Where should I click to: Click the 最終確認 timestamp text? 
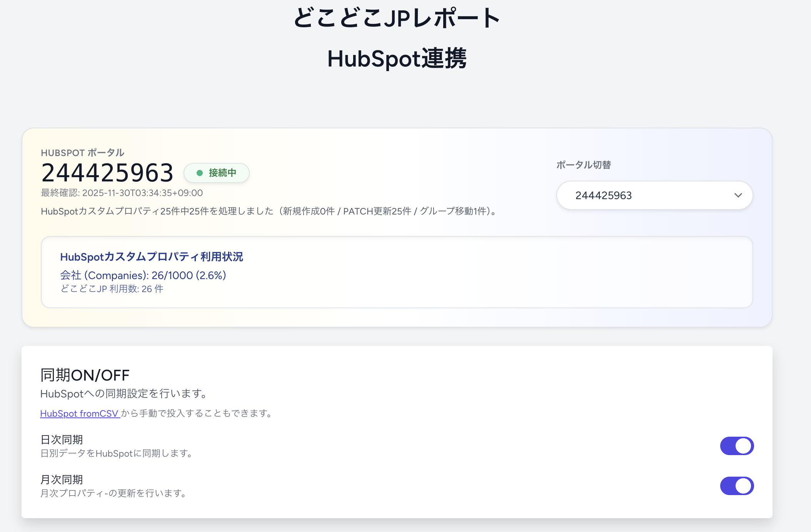click(x=122, y=193)
